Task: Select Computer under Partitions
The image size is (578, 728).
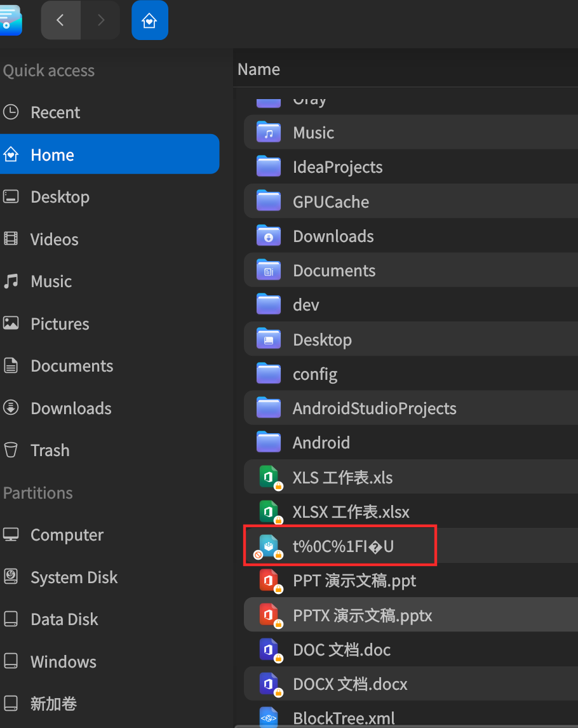Action: [x=109, y=535]
